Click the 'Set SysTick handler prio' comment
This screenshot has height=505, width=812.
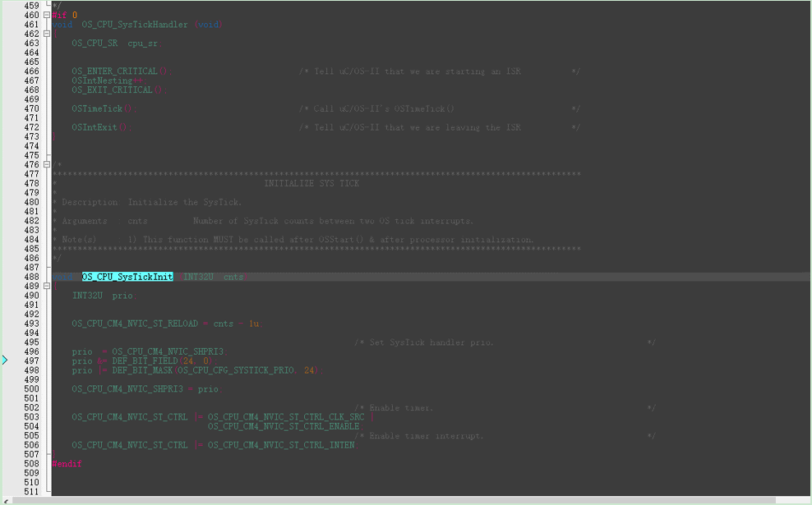424,342
